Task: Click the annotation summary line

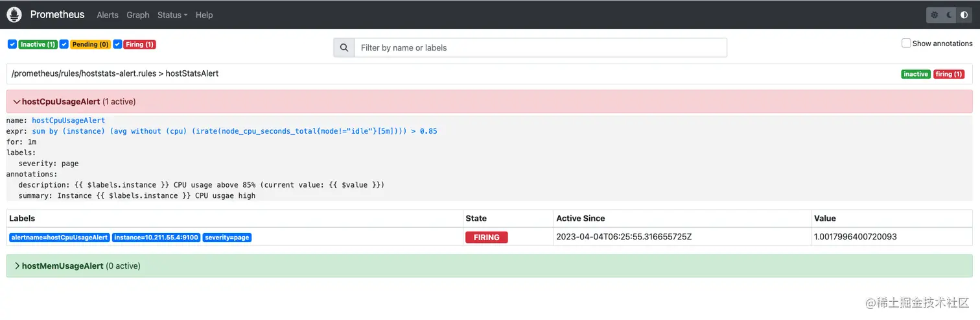Action: [137, 195]
